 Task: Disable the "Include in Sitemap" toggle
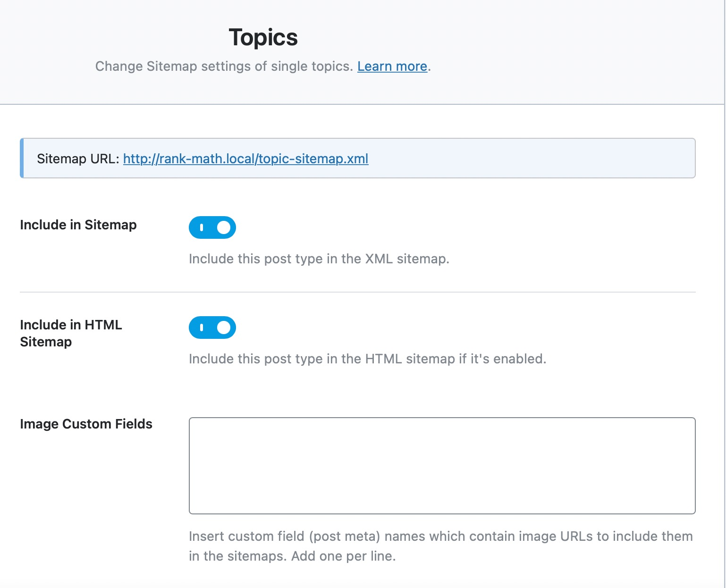click(x=212, y=227)
